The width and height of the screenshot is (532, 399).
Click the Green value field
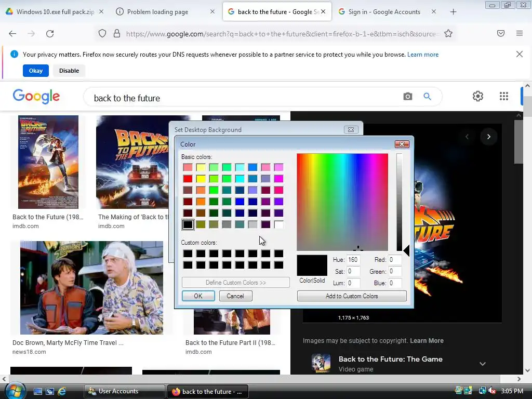[395, 271]
